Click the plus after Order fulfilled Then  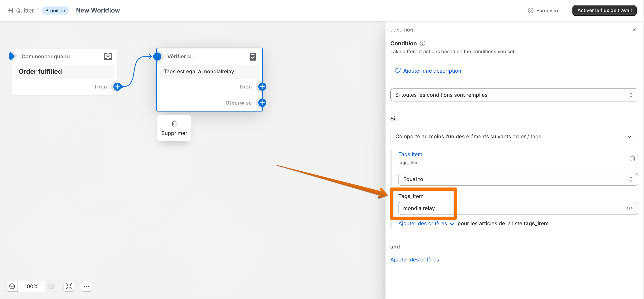[117, 87]
